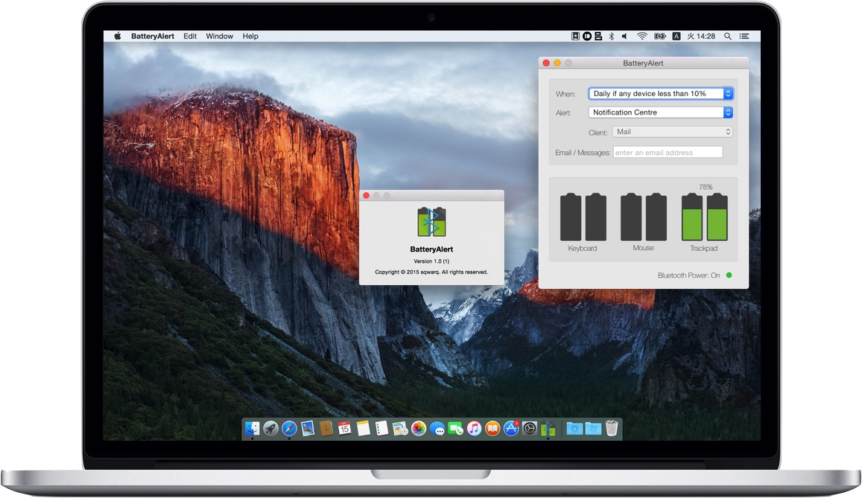Open the Window menu
The image size is (862, 504).
(219, 36)
